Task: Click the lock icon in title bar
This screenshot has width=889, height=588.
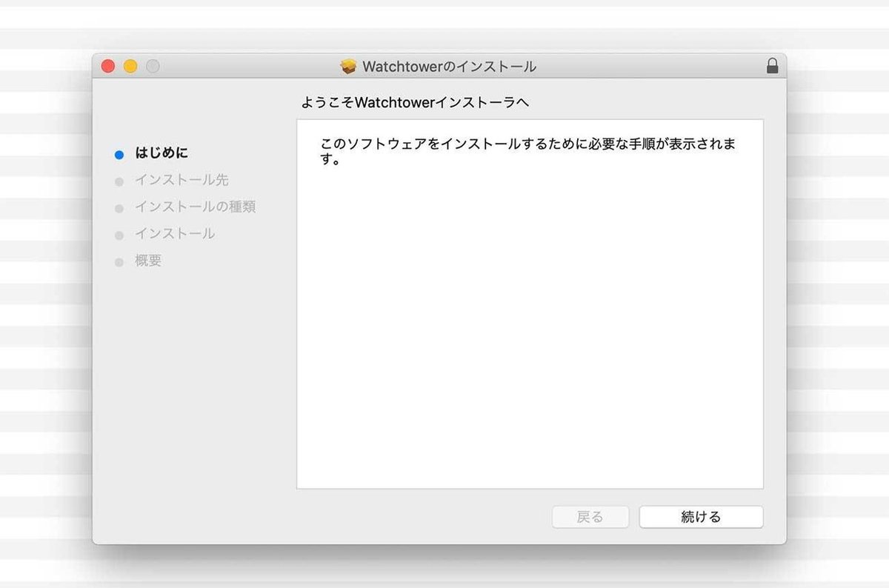Action: 772,66
